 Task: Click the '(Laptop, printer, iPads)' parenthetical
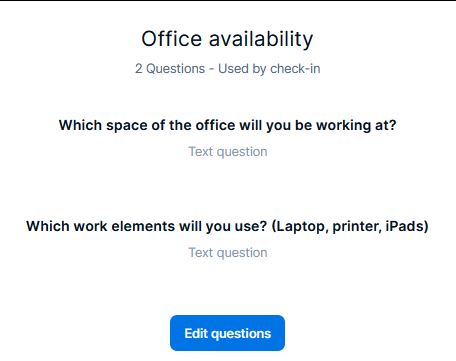pyautogui.click(x=350, y=227)
